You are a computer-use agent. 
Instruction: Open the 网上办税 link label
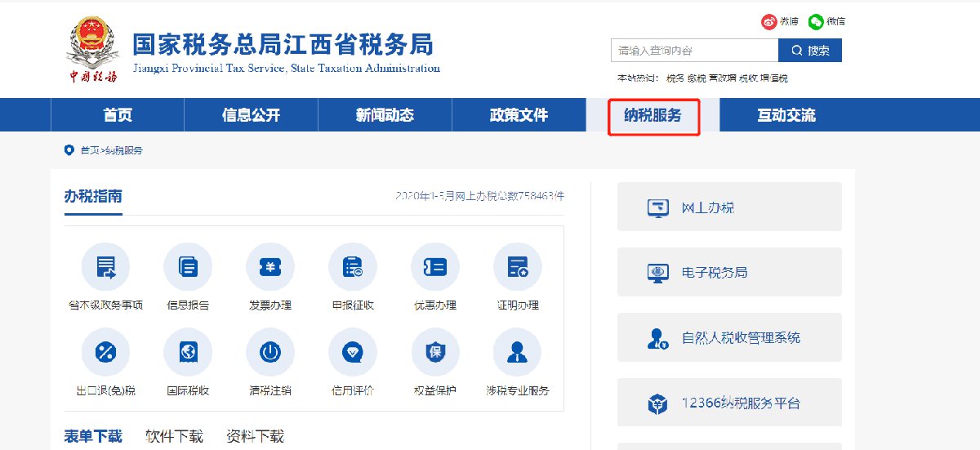[x=707, y=207]
